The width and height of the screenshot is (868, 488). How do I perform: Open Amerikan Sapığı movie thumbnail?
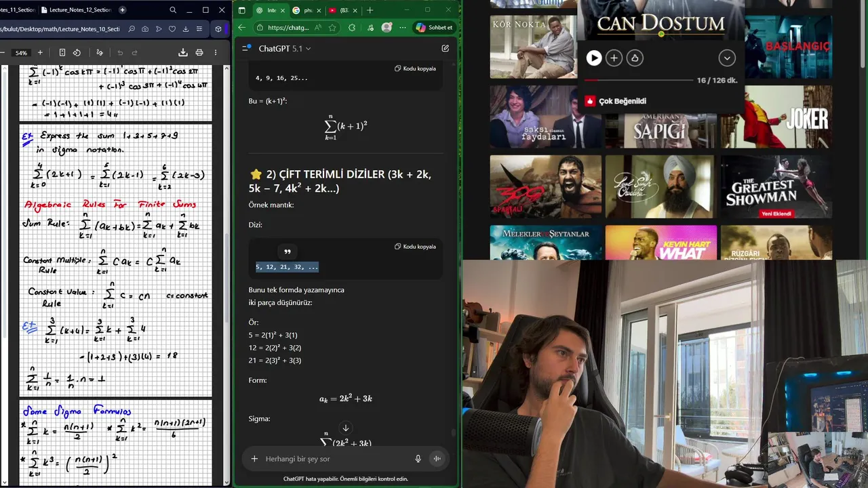tap(660, 129)
